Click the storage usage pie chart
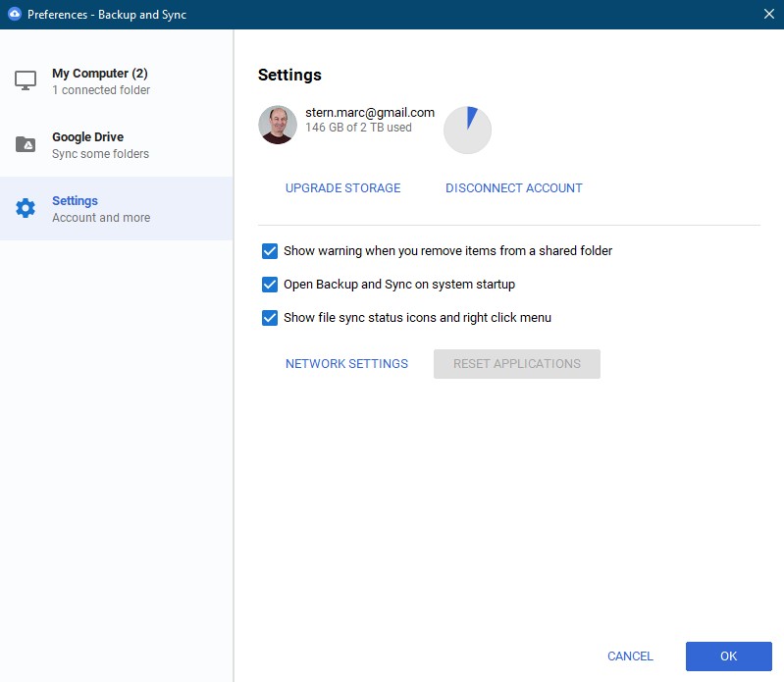The image size is (784, 682). point(467,130)
